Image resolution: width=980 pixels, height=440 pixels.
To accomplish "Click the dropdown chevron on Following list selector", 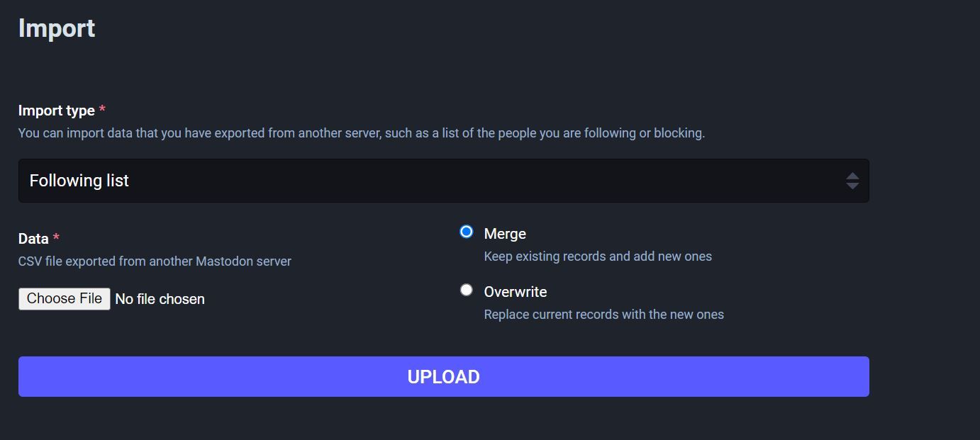I will pyautogui.click(x=852, y=181).
